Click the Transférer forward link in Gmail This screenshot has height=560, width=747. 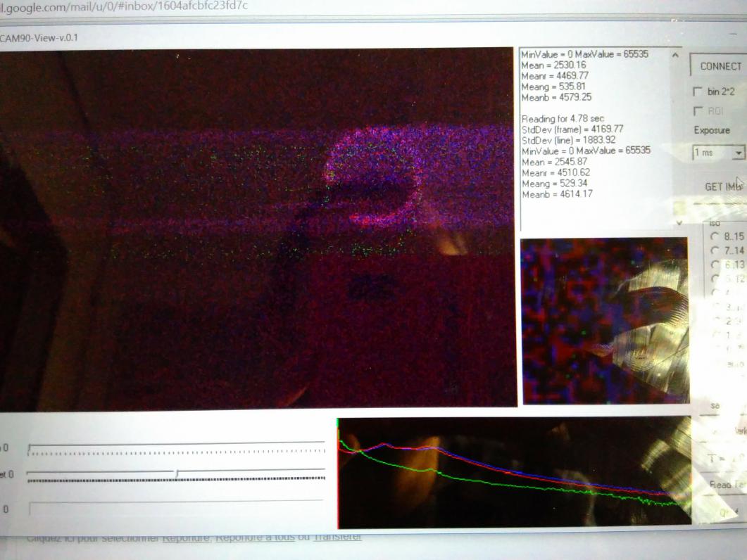click(337, 537)
